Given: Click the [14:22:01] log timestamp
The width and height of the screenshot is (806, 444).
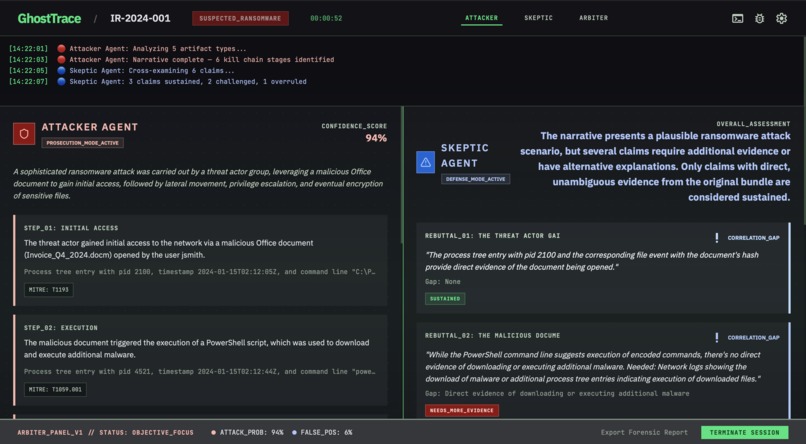Looking at the screenshot, I should [28, 49].
